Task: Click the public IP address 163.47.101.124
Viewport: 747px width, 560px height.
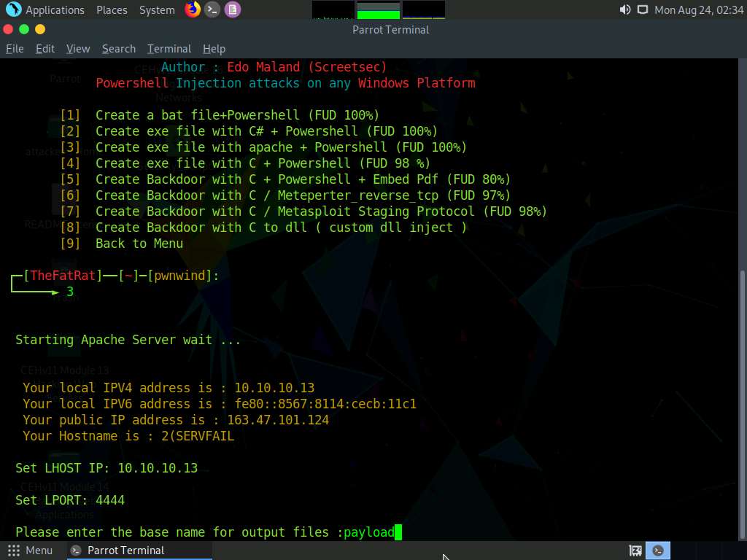Action: click(278, 420)
